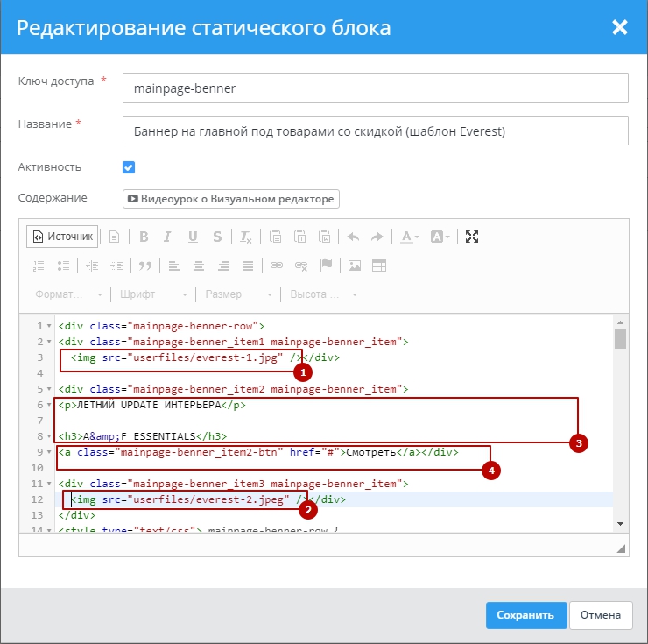Image resolution: width=648 pixels, height=644 pixels.
Task: Click the Название input field
Action: pyautogui.click(x=376, y=131)
